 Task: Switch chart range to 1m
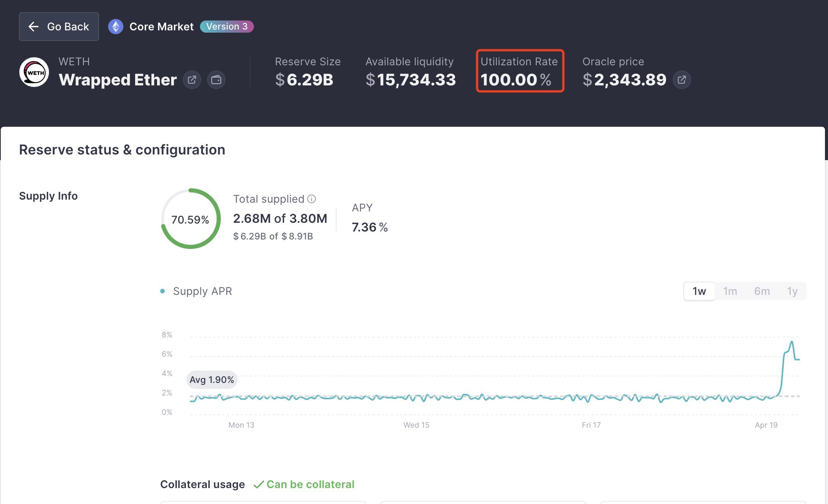[730, 291]
